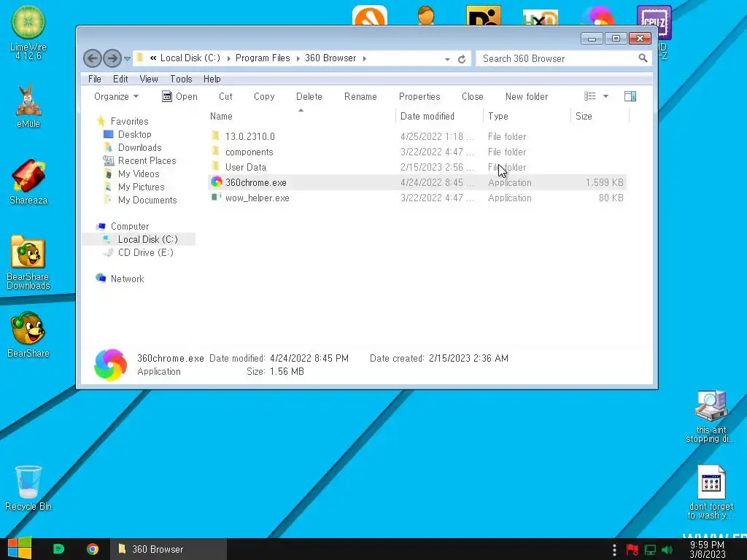Create a New folder from toolbar
Viewport: 747px width, 560px height.
tap(527, 97)
